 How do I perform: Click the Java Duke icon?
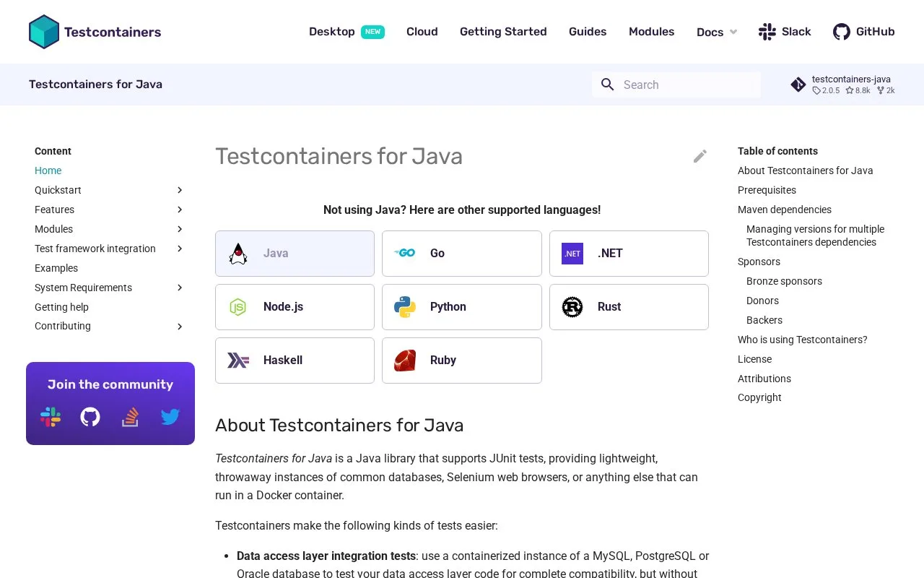pos(238,254)
